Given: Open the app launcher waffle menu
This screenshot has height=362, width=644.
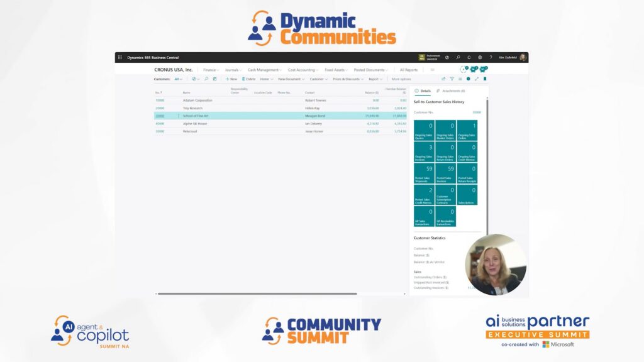Looking at the screenshot, I should [120, 57].
